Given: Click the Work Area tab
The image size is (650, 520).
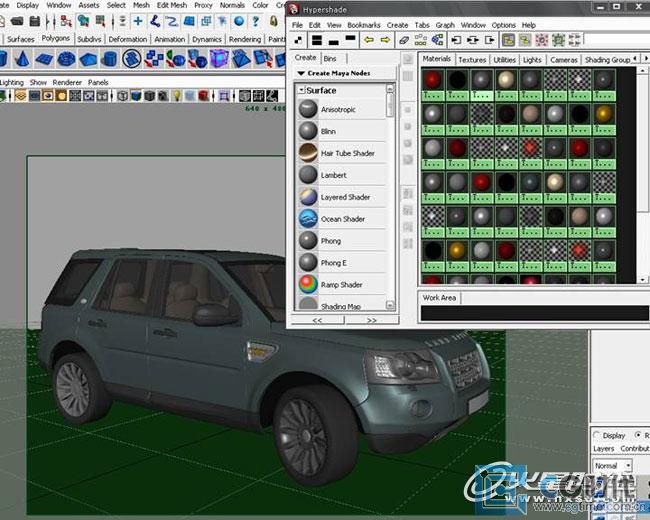Looking at the screenshot, I should [439, 298].
